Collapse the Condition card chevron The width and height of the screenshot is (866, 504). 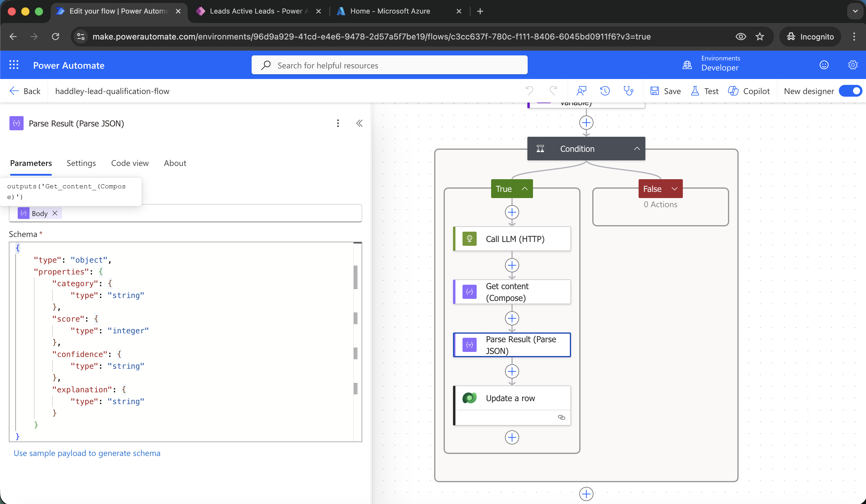637,149
